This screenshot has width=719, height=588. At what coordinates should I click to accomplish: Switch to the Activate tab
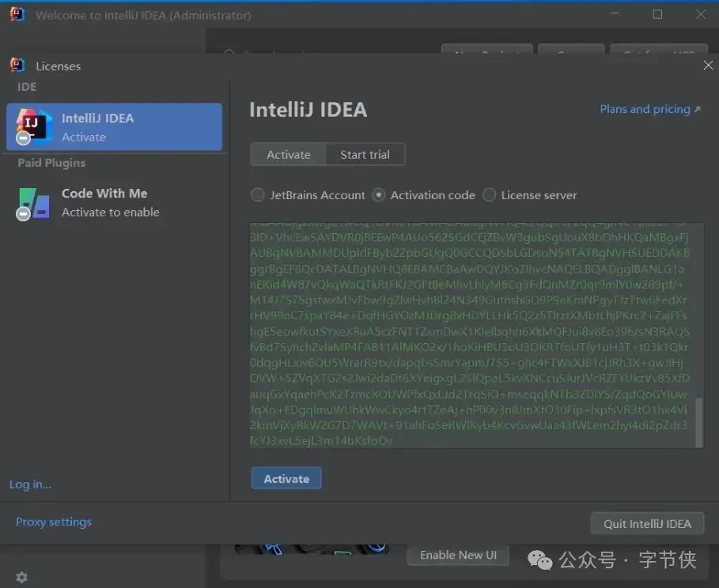pyautogui.click(x=289, y=154)
